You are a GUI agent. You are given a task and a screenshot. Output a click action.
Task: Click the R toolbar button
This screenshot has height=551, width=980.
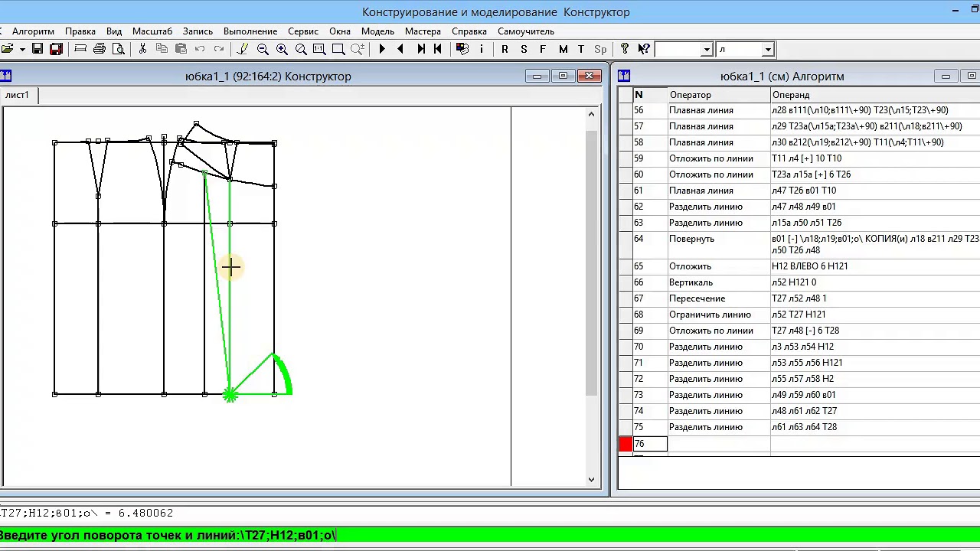click(505, 49)
